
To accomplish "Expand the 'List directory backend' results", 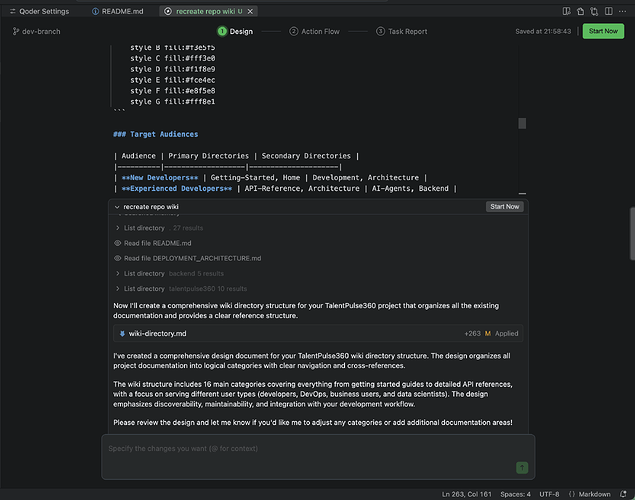I will pos(117,273).
